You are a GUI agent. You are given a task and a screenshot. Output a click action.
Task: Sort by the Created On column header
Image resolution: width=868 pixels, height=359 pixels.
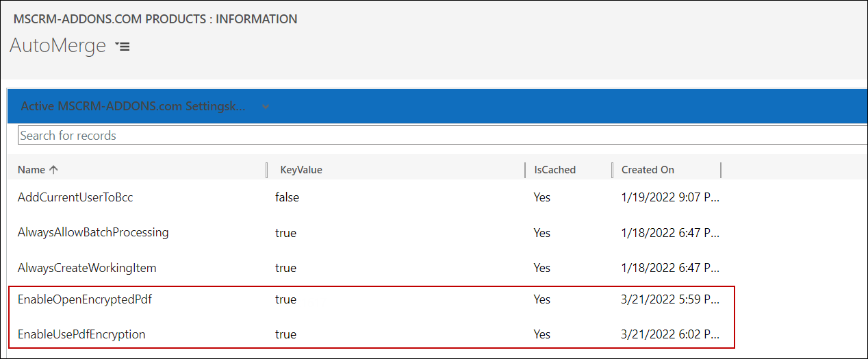pos(648,170)
